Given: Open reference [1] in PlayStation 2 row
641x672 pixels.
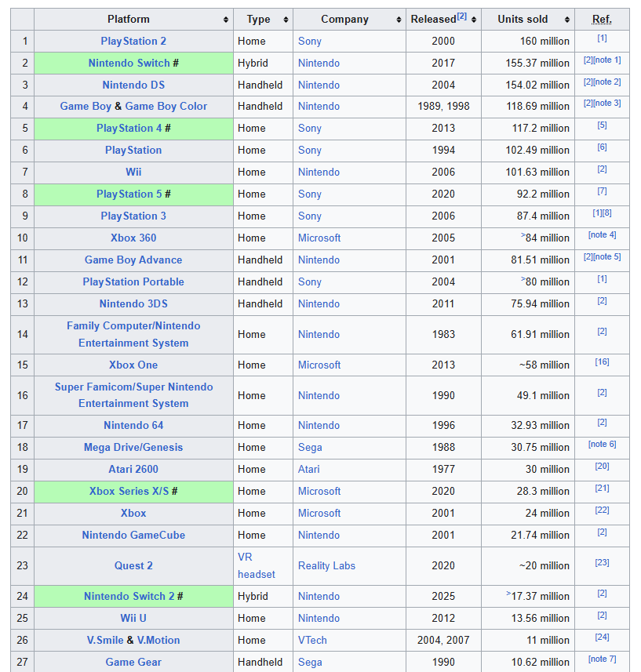Looking at the screenshot, I should pos(602,38).
